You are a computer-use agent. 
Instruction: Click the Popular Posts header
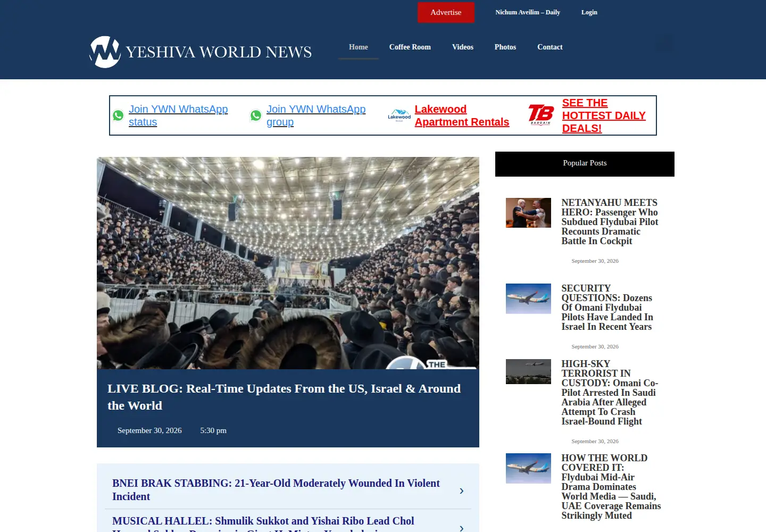point(585,164)
